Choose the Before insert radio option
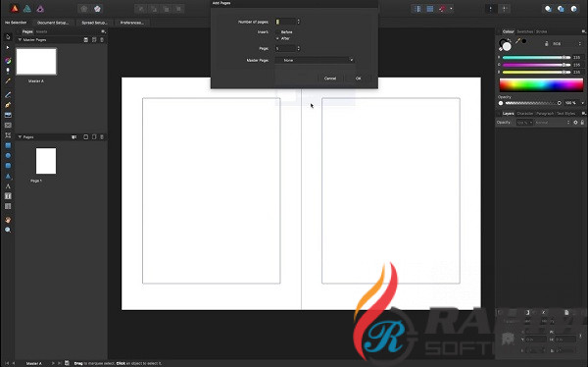The image size is (588, 367). point(278,32)
